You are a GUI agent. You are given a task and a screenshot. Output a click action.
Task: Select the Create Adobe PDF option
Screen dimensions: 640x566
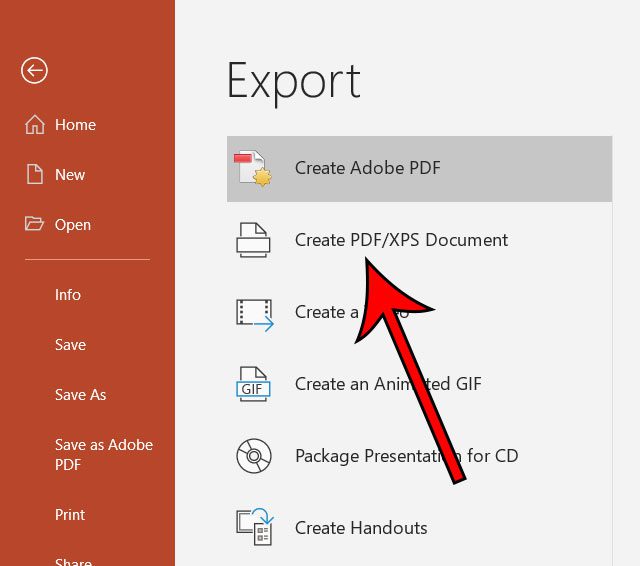click(x=419, y=169)
